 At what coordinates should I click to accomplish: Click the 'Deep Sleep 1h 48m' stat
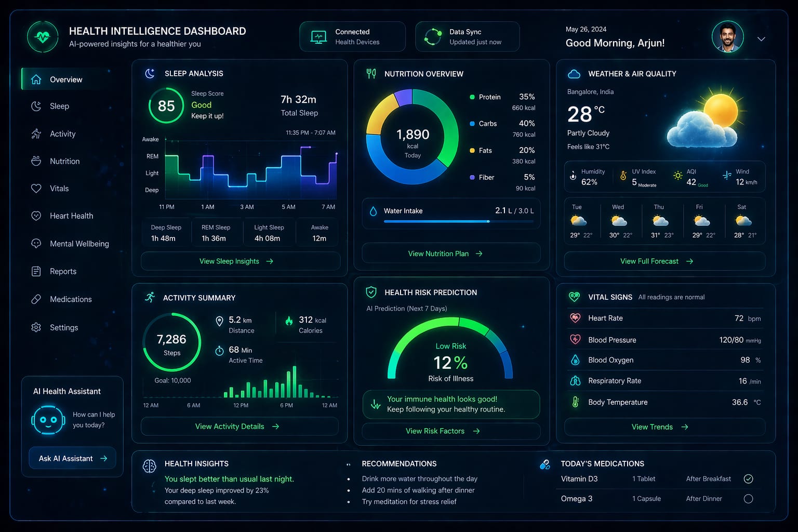coord(166,233)
